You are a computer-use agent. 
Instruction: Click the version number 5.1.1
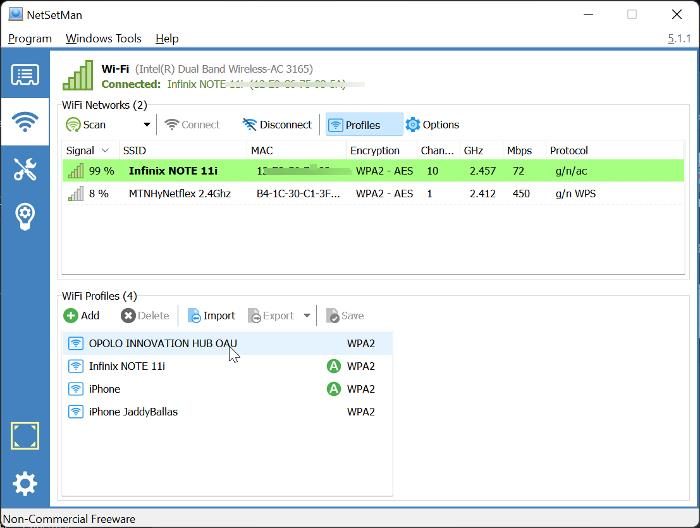coord(679,39)
